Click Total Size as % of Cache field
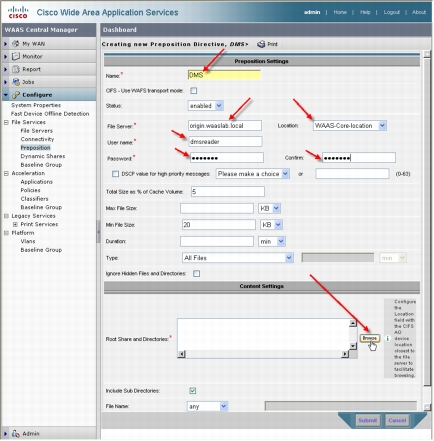The image size is (434, 441). (228, 192)
